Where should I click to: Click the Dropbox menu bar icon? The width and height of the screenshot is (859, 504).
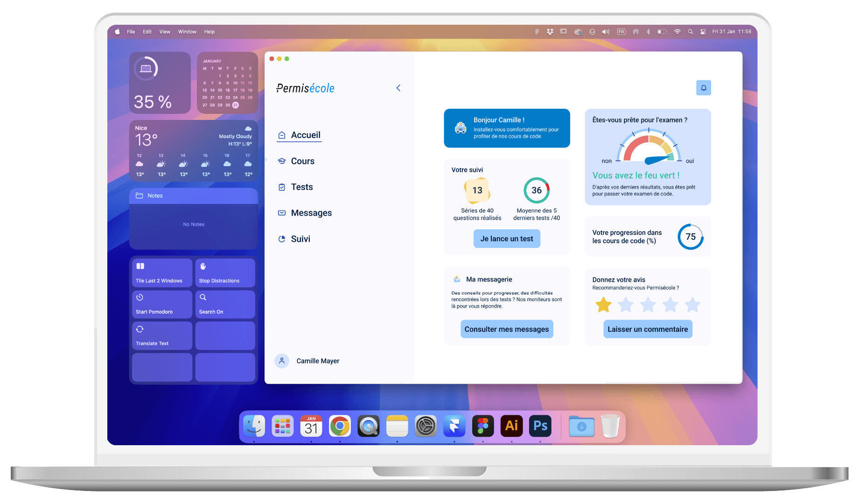tap(550, 32)
